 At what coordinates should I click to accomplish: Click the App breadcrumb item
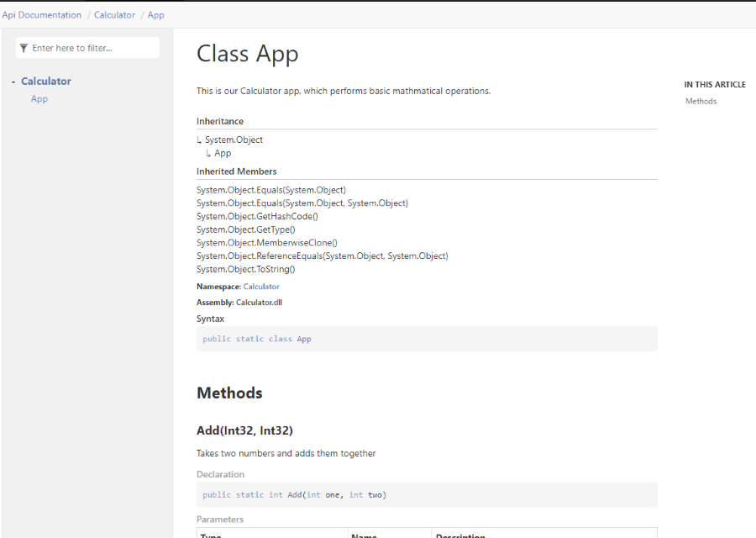coord(156,15)
